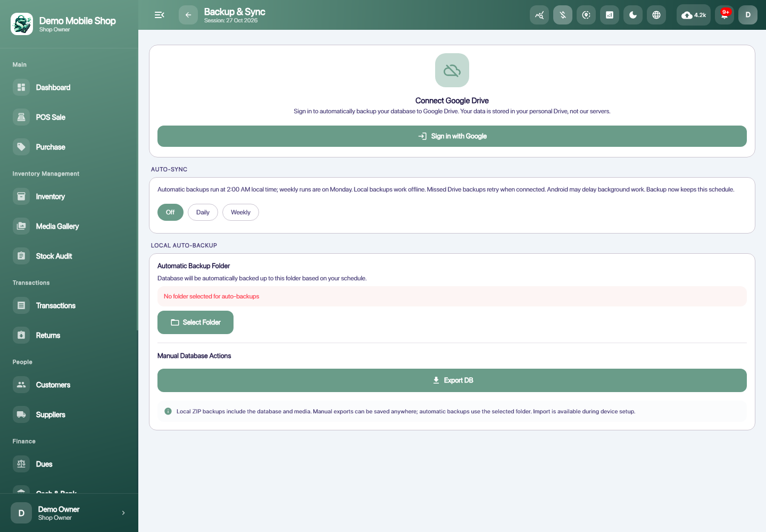The width and height of the screenshot is (766, 532).
Task: Click the 'Connect Google Drive' heading
Action: [x=452, y=101]
